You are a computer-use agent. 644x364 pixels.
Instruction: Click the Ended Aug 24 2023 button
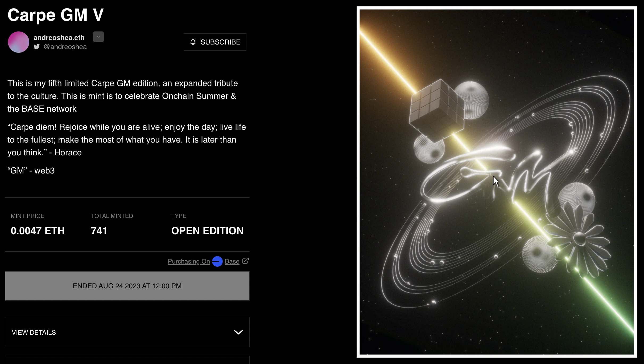pos(127,286)
